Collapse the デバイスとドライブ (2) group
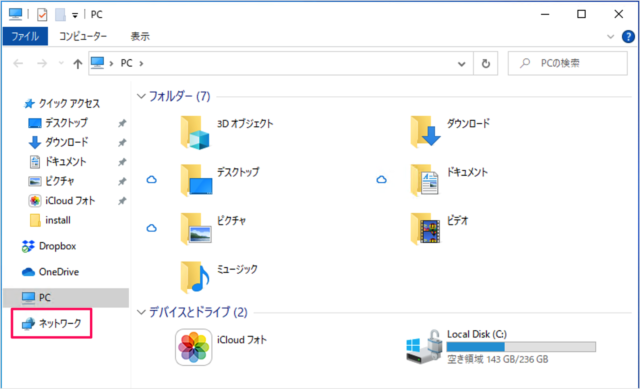Viewport: 640px width, 389px height. coord(141,312)
